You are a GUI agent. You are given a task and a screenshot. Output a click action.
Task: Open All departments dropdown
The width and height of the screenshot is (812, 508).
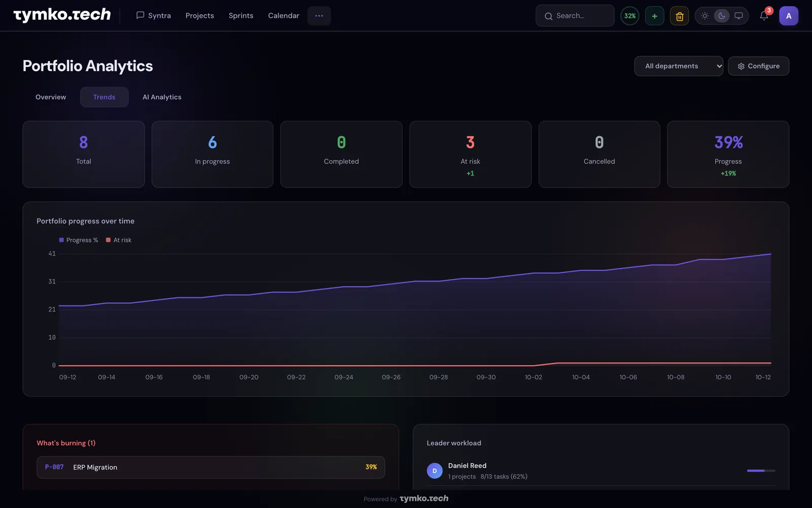(x=679, y=66)
